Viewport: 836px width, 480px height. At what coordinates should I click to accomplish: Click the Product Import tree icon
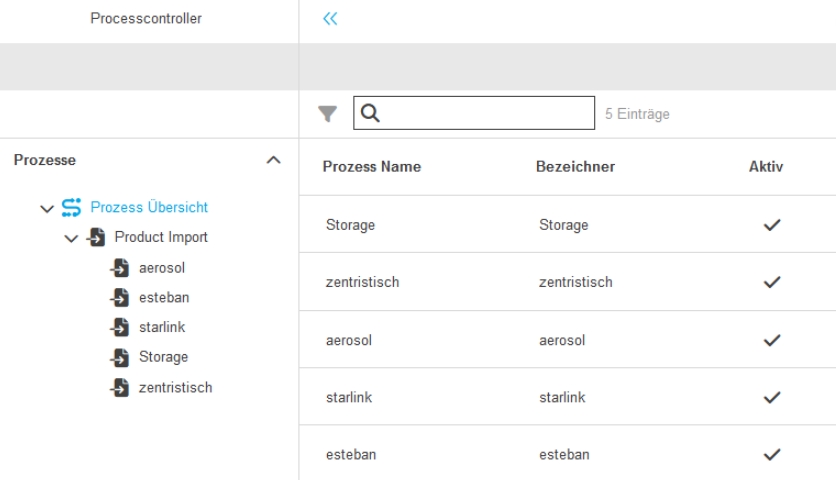point(96,238)
